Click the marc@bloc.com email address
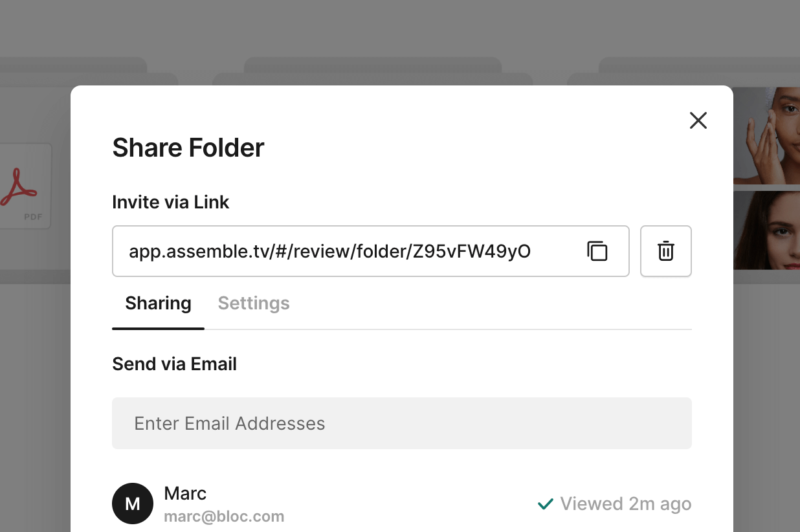 pos(224,516)
